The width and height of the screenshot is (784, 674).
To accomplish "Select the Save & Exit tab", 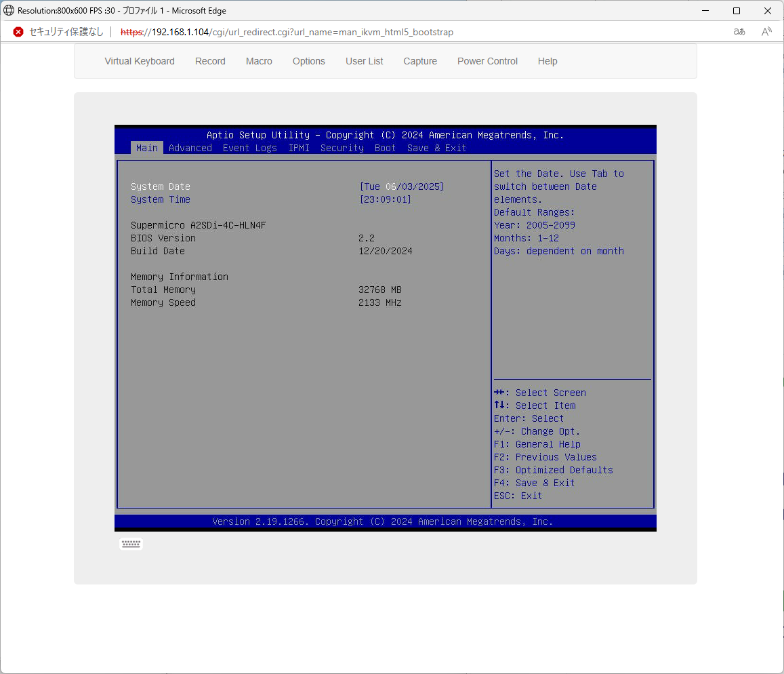I will click(x=436, y=148).
